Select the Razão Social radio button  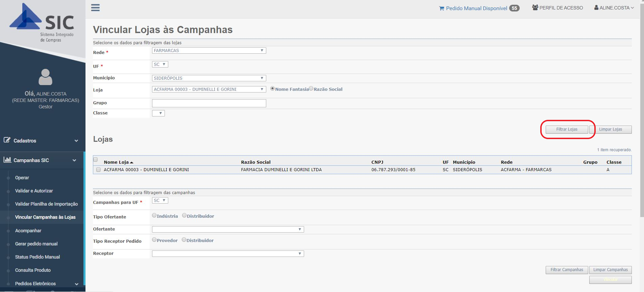[x=311, y=88]
